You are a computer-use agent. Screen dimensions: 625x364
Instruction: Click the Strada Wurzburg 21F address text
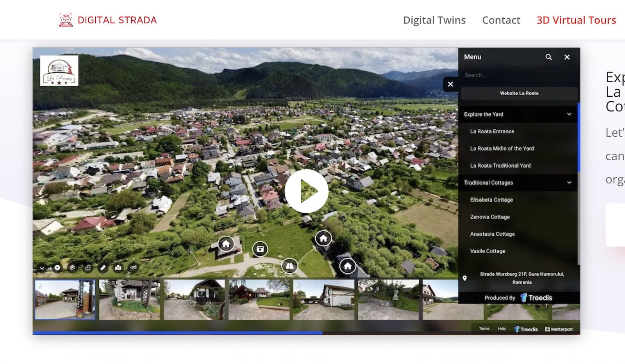pyautogui.click(x=522, y=278)
